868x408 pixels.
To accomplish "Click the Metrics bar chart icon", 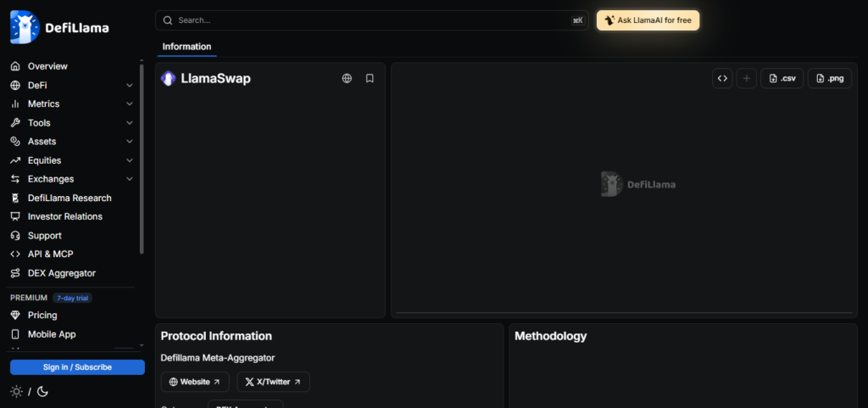I will (x=15, y=104).
